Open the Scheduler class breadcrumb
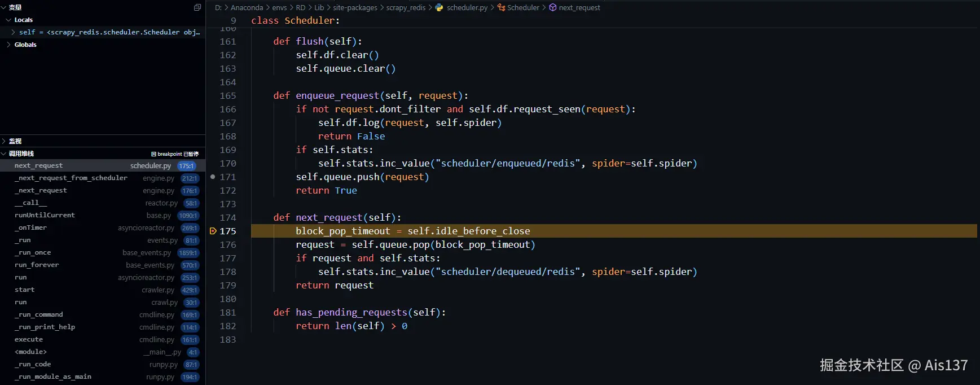Screen dimensions: 980x385 [x=523, y=7]
